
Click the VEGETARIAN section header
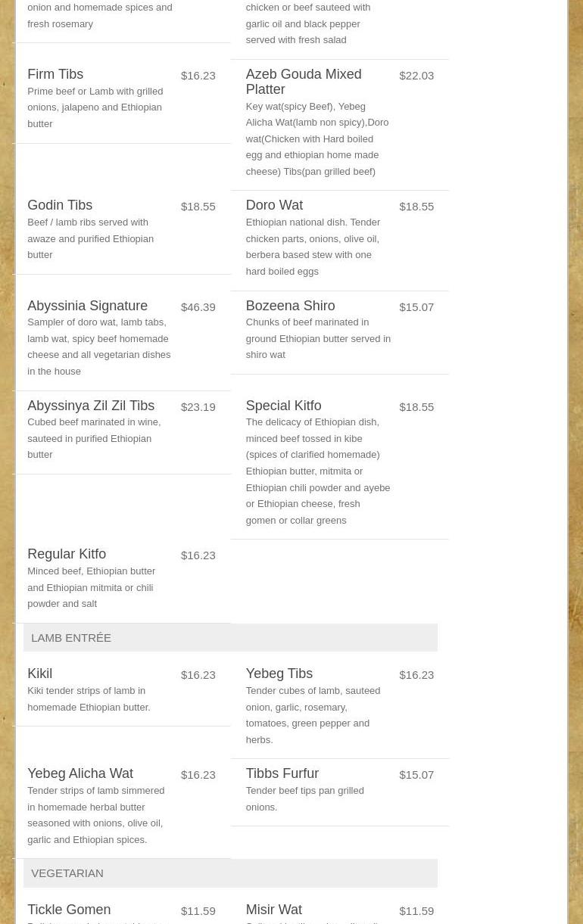point(67,873)
